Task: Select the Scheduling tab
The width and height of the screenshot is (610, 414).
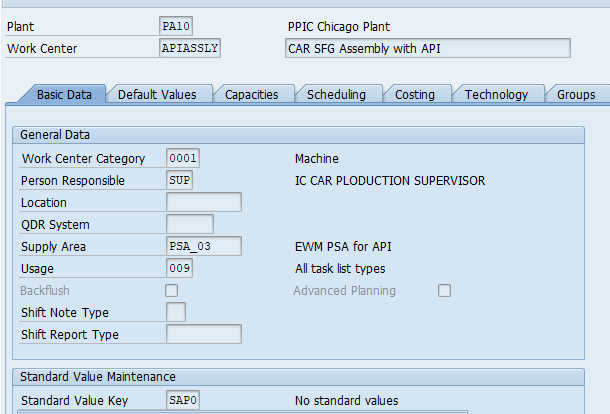Action: point(336,94)
